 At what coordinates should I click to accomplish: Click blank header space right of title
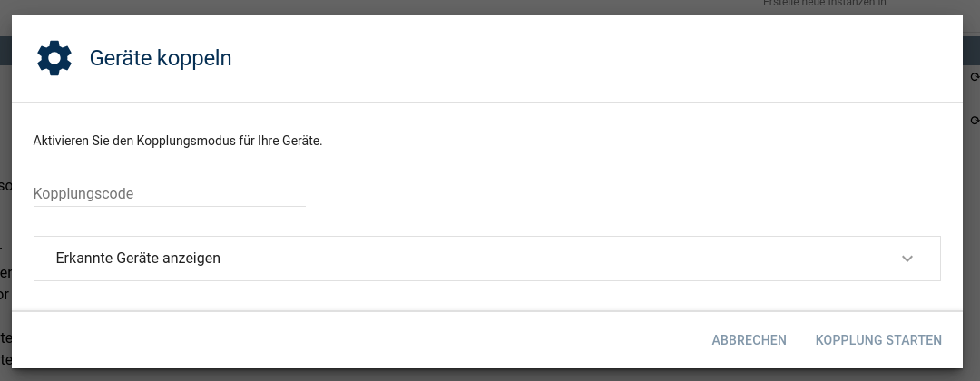coord(590,59)
